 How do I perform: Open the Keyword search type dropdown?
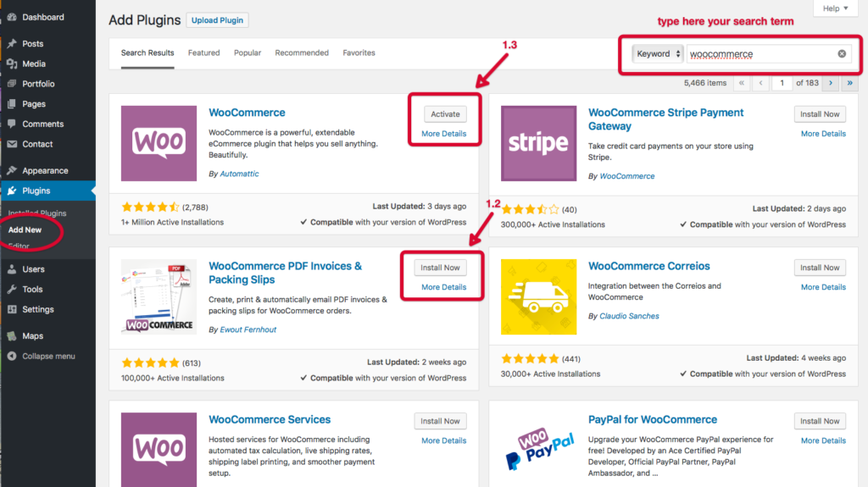pyautogui.click(x=658, y=53)
